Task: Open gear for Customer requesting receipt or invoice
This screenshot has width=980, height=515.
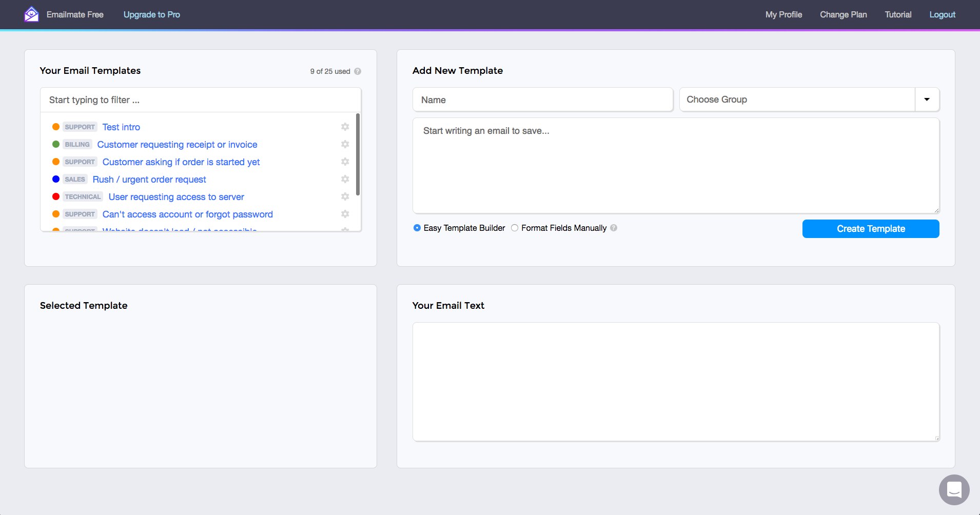Action: 345,144
